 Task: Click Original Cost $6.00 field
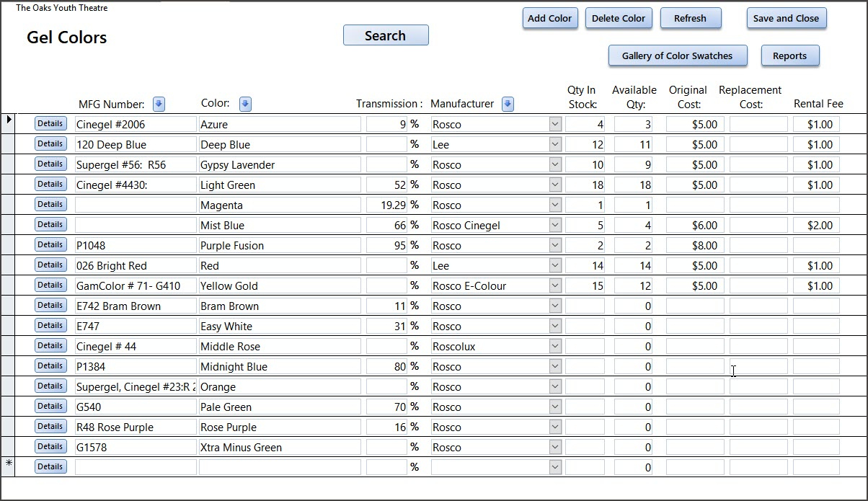(695, 225)
